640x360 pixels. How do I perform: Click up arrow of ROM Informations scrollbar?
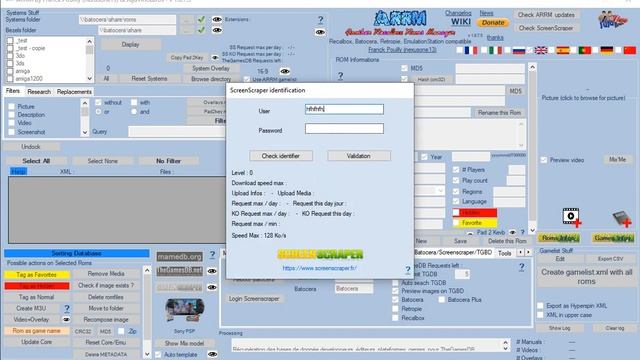click(x=532, y=67)
